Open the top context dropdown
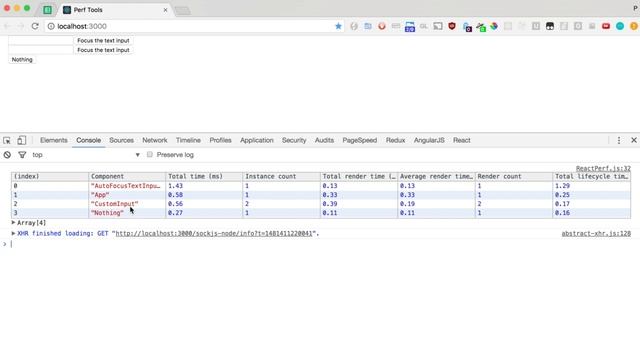The width and height of the screenshot is (640, 360). tap(86, 155)
